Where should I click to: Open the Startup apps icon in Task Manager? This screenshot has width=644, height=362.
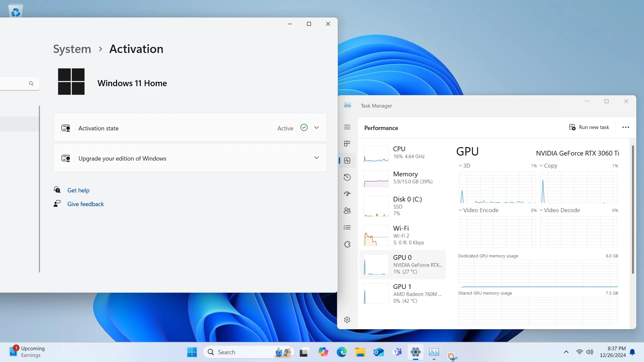pos(347,194)
